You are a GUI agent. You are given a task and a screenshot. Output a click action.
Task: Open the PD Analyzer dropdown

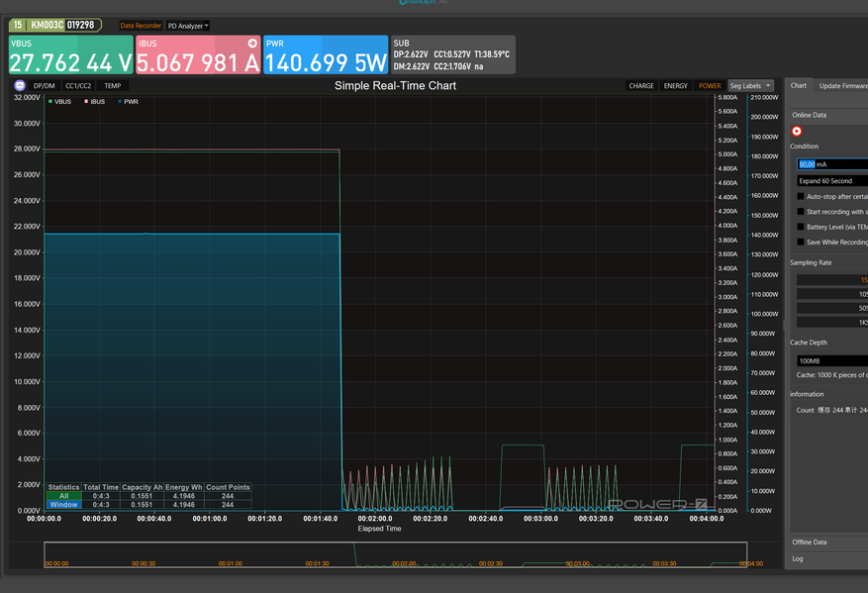pyautogui.click(x=188, y=26)
